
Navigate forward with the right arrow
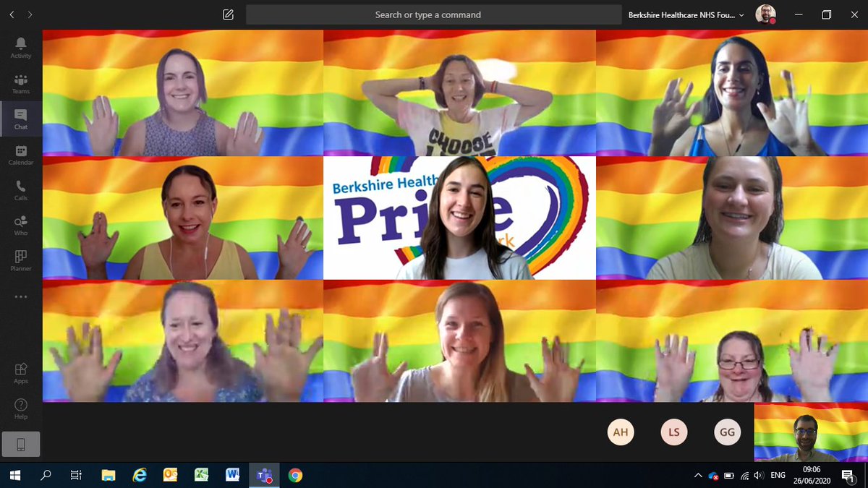pos(30,14)
